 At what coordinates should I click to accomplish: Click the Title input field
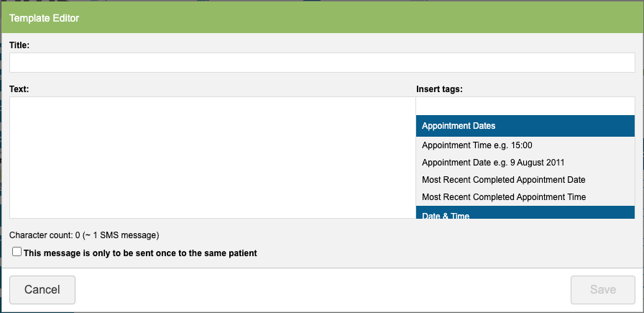(322, 63)
